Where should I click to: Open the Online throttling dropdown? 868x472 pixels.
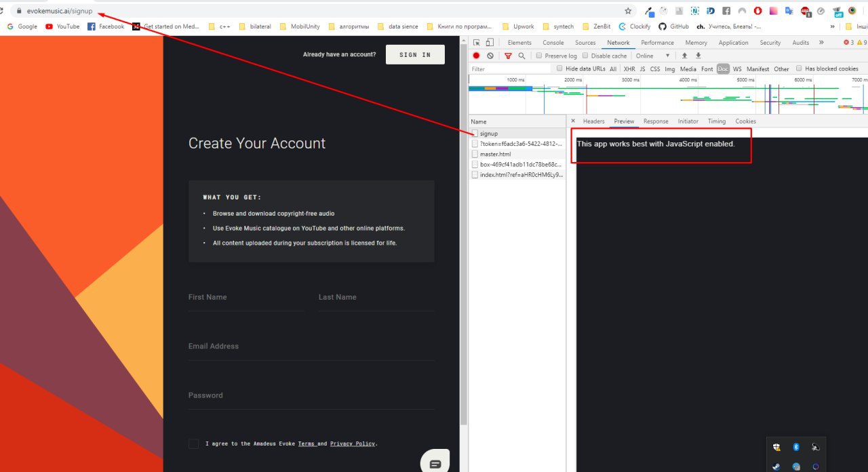click(653, 56)
